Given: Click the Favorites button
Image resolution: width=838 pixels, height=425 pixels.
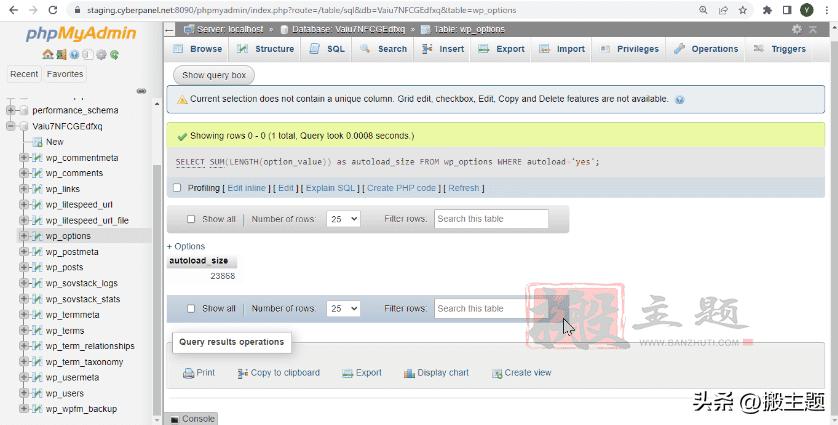Looking at the screenshot, I should click(65, 74).
